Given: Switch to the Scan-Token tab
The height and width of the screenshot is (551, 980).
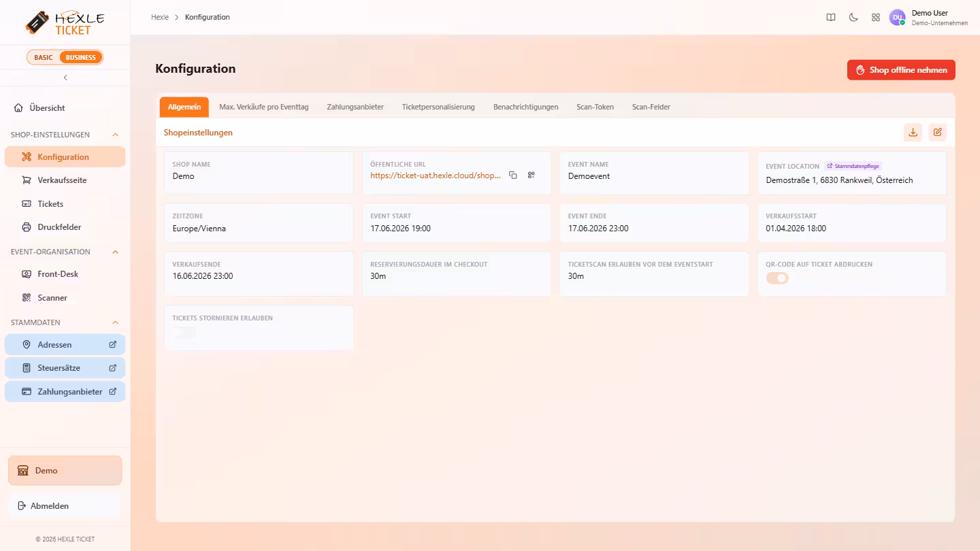Looking at the screenshot, I should [x=595, y=107].
